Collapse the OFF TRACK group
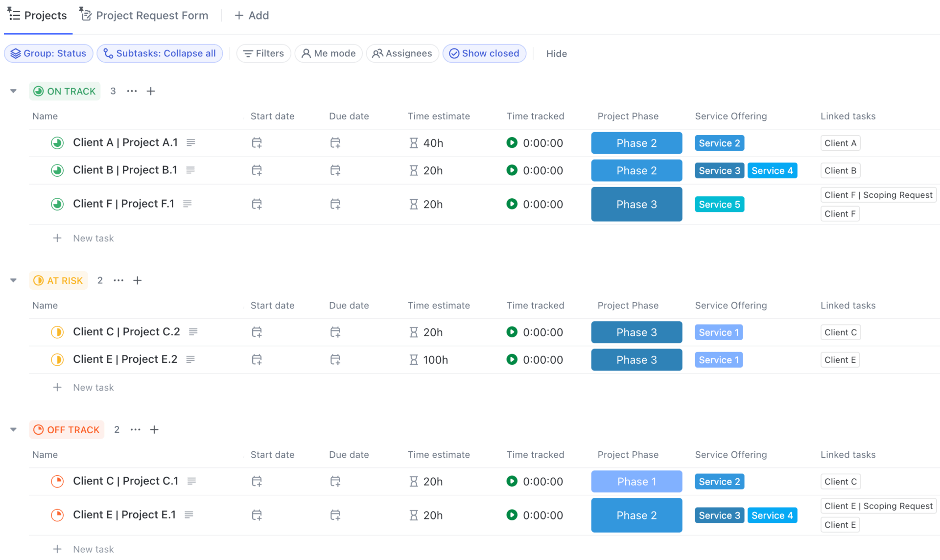940x560 pixels. (13, 430)
